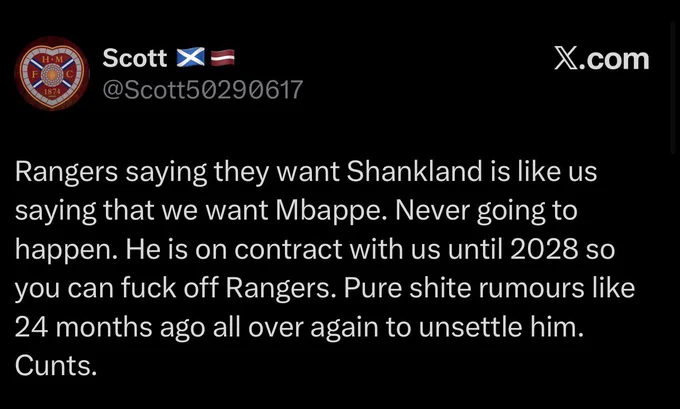Image resolution: width=680 pixels, height=409 pixels.
Task: Click the phrase 24 months ago
Action: [x=110, y=327]
